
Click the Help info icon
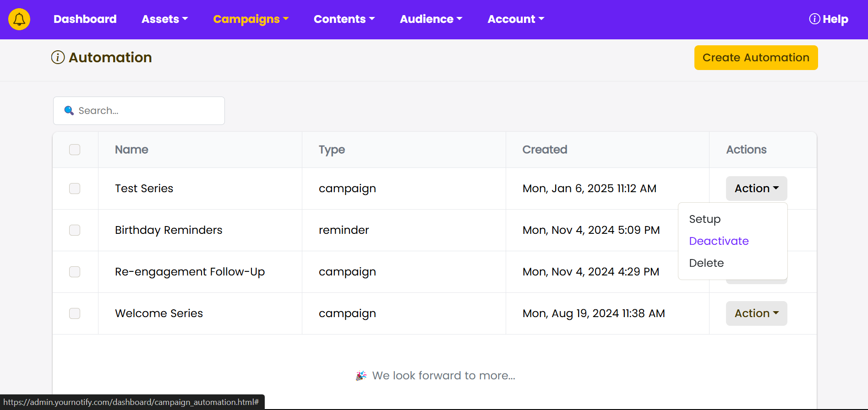[x=814, y=19]
